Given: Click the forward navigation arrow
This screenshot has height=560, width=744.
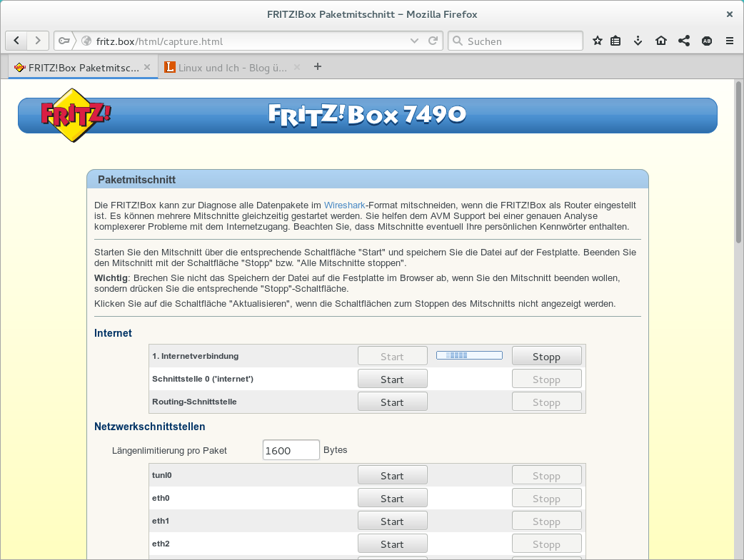Looking at the screenshot, I should [39, 41].
